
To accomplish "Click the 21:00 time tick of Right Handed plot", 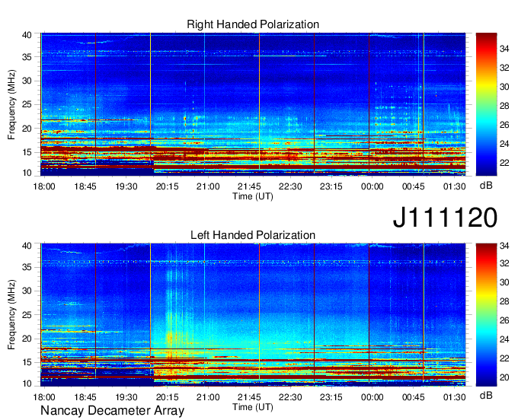I will [x=208, y=186].
